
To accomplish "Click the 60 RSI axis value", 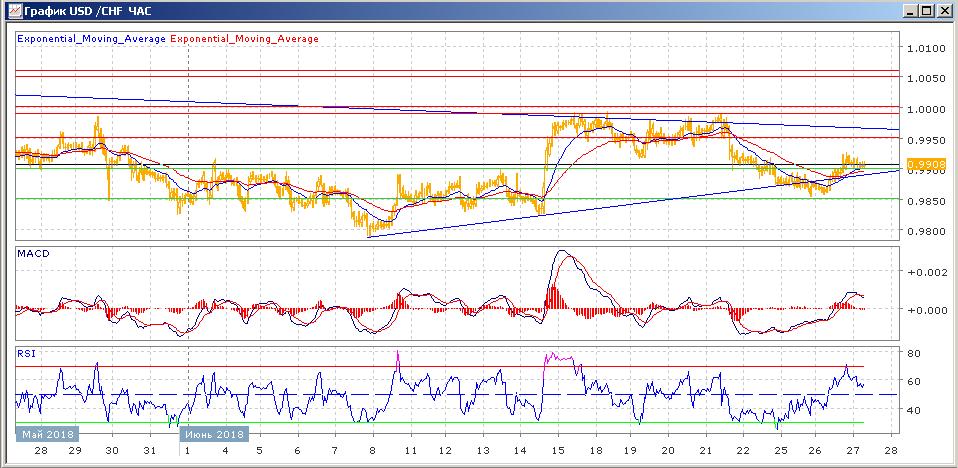I will tap(915, 382).
